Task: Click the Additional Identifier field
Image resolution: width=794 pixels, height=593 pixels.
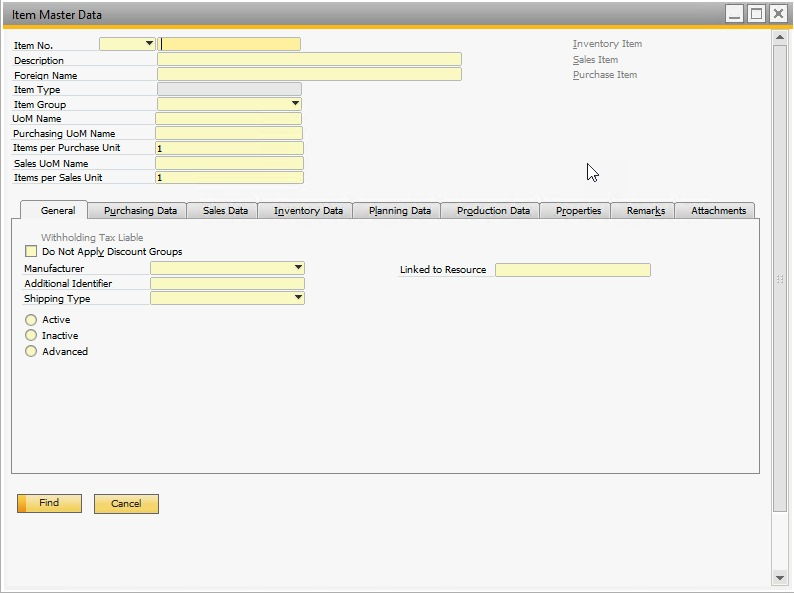Action: (x=227, y=283)
